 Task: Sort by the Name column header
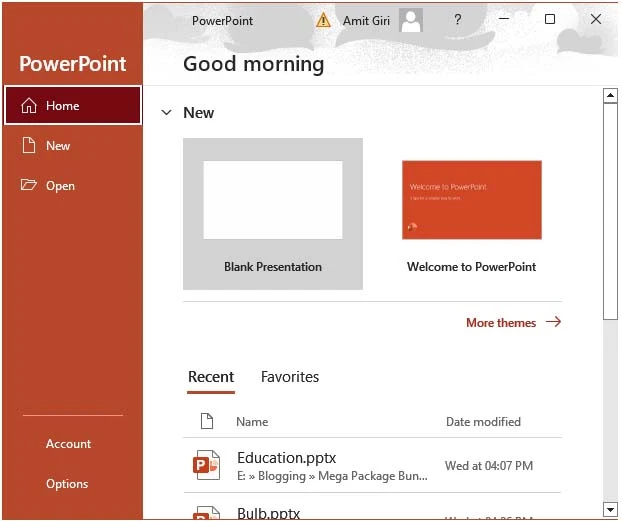point(252,421)
